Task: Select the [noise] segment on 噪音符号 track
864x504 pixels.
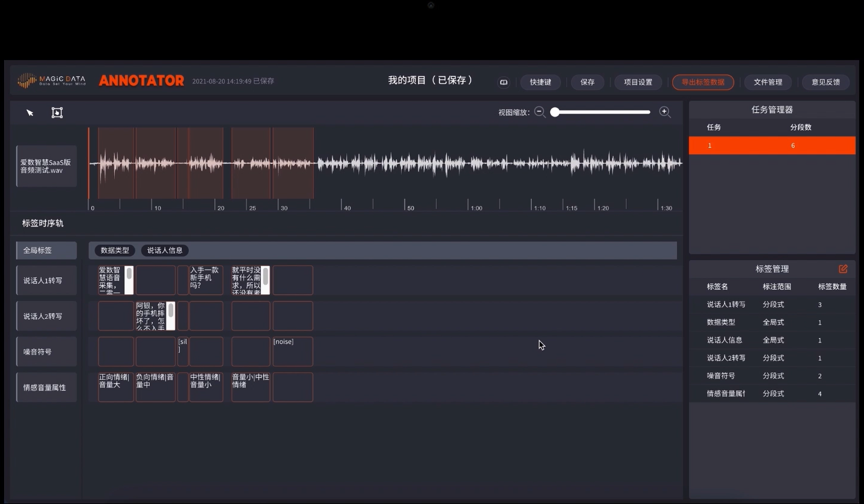Action: pos(293,351)
